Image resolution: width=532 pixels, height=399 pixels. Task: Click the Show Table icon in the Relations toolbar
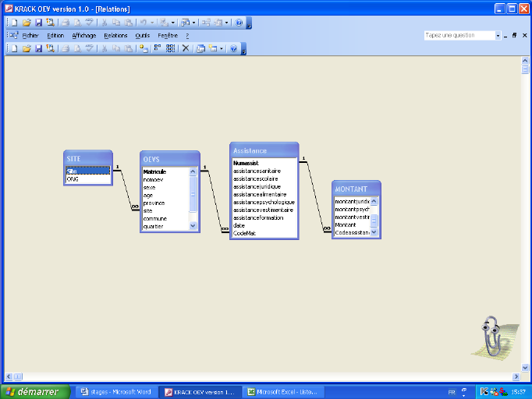(143, 48)
